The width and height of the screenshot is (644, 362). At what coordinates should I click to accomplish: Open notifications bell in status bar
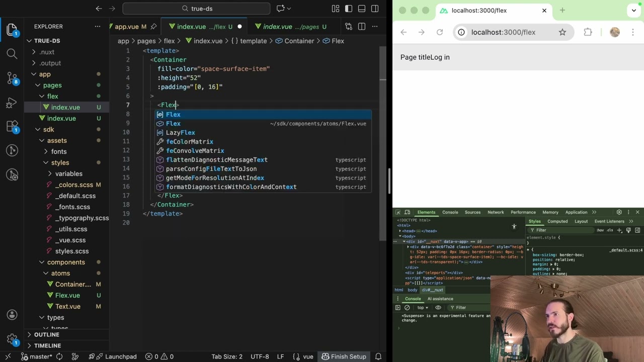[378, 356]
